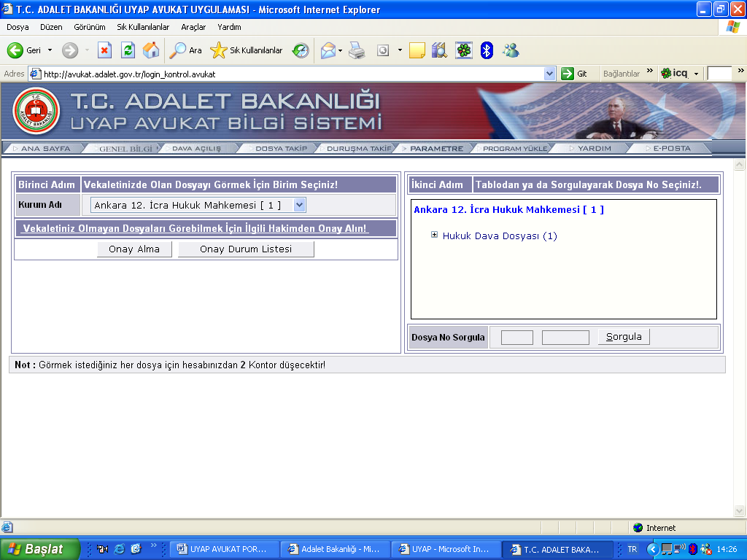Screen dimensions: 747x560
Task: Open Görünüm menu
Action: tap(90, 27)
